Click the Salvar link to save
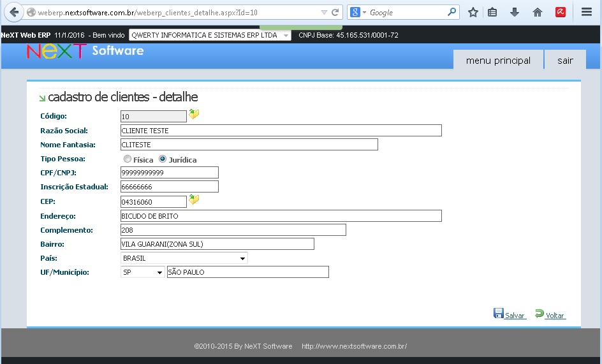 [515, 316]
